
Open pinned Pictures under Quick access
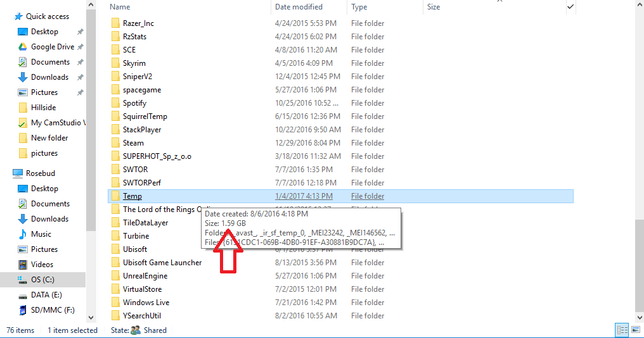click(44, 92)
